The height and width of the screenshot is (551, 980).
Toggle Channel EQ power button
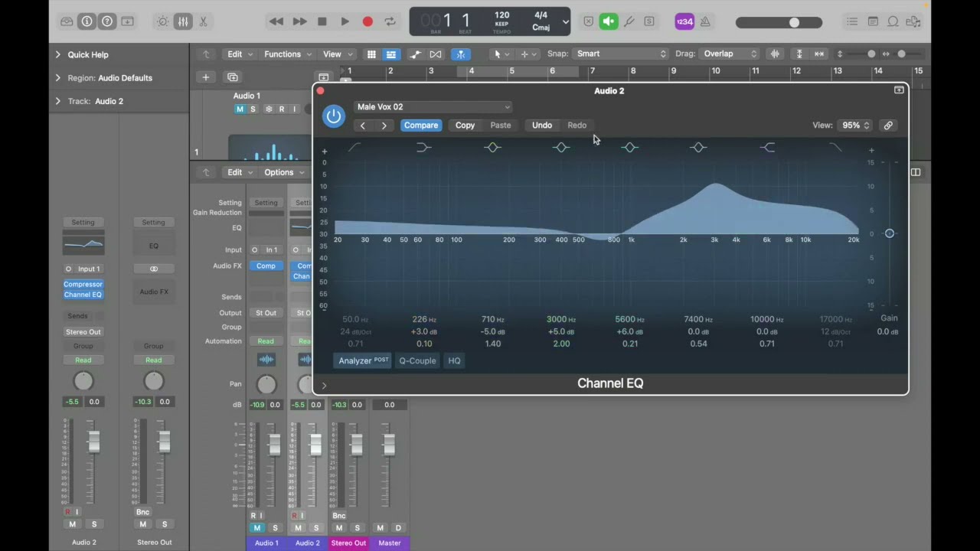click(x=333, y=116)
